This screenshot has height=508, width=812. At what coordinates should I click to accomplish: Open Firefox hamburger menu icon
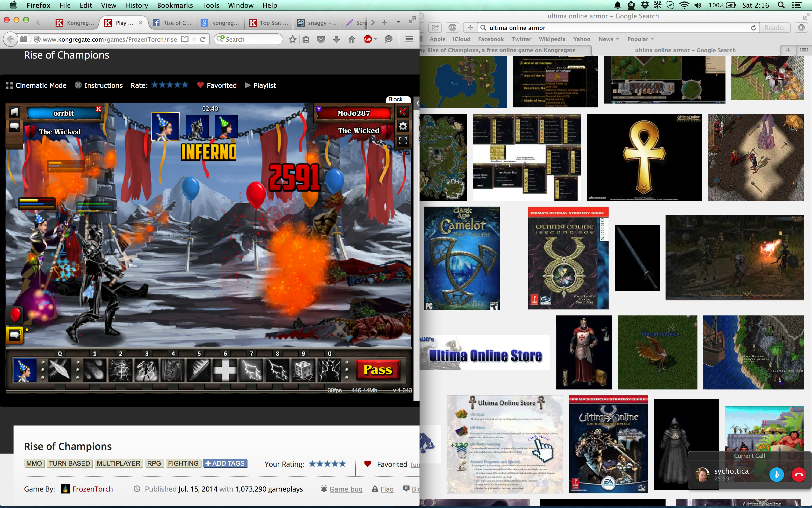click(409, 39)
